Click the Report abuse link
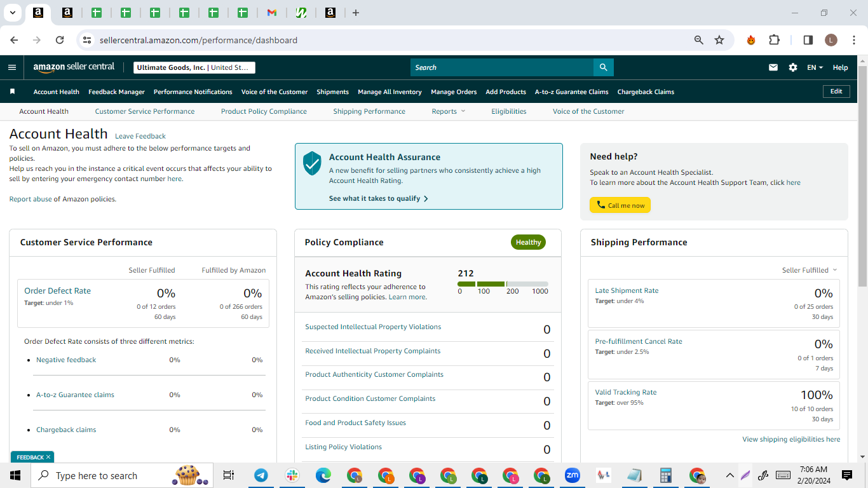The image size is (868, 488). (x=31, y=199)
